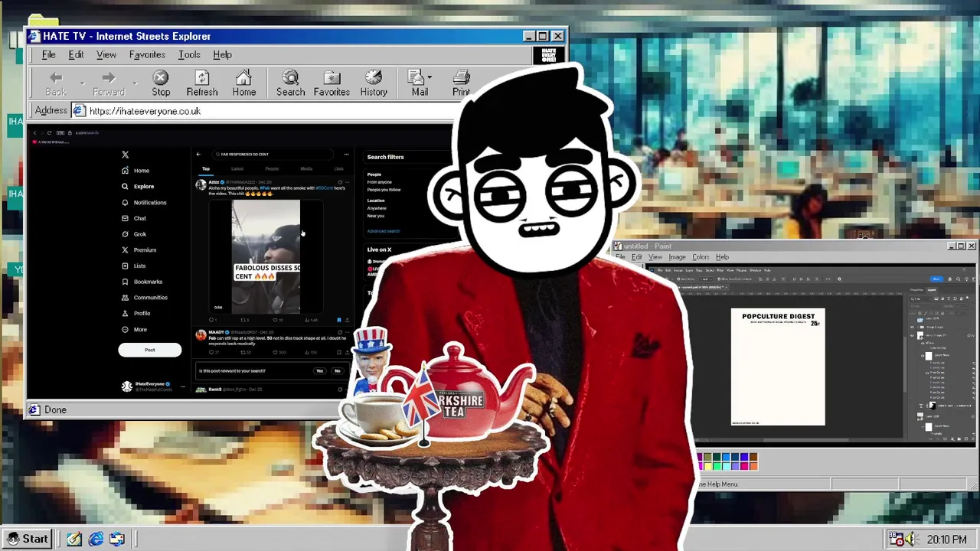Open the Search toolbar icon
980x551 pixels.
click(290, 83)
